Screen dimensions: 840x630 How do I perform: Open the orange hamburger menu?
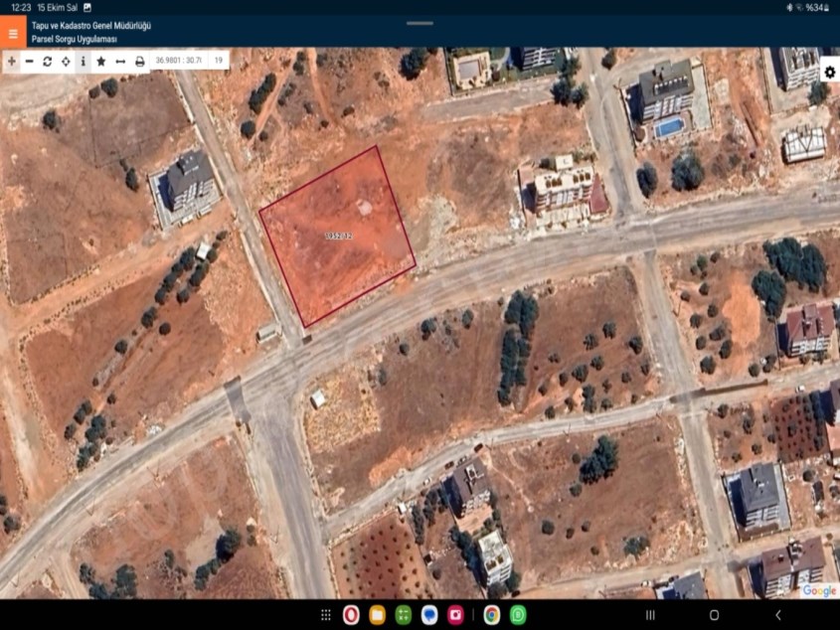[13, 33]
